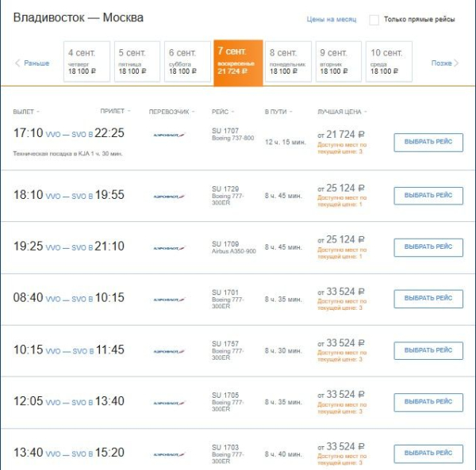Image resolution: width=476 pixels, height=470 pixels.
Task: Sort flights by В пути duration
Action: point(278,112)
